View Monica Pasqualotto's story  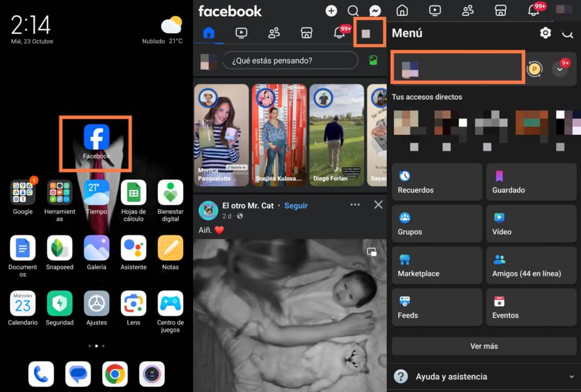click(x=222, y=136)
